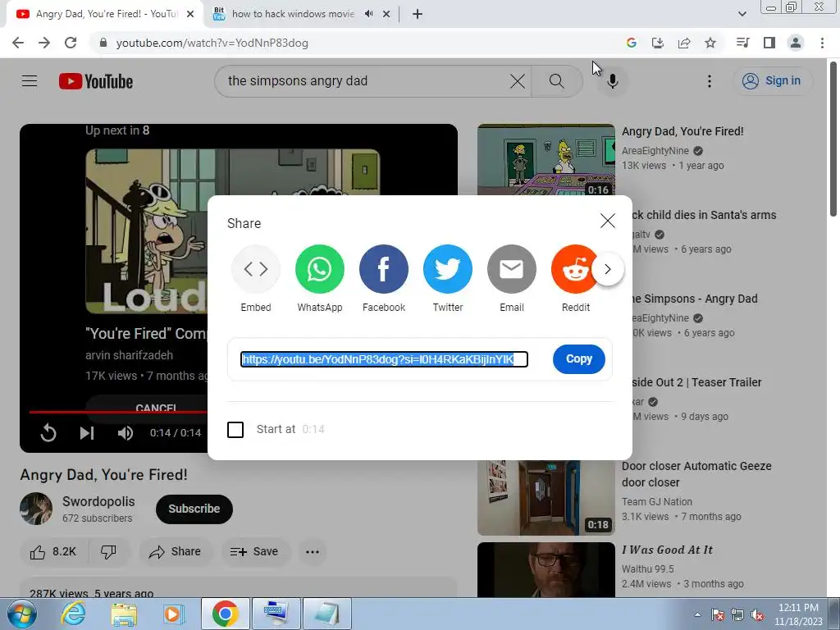The height and width of the screenshot is (630, 840).
Task: Choose the Embed share option
Action: pos(256,269)
